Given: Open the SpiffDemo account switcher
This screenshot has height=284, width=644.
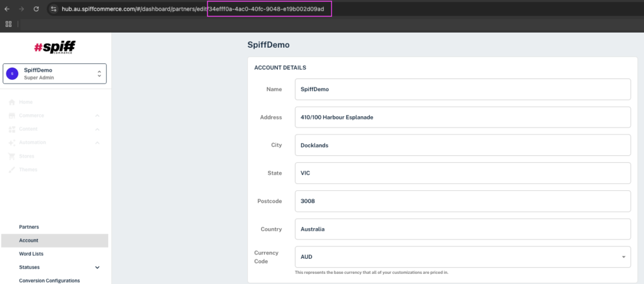Looking at the screenshot, I should pyautogui.click(x=55, y=74).
